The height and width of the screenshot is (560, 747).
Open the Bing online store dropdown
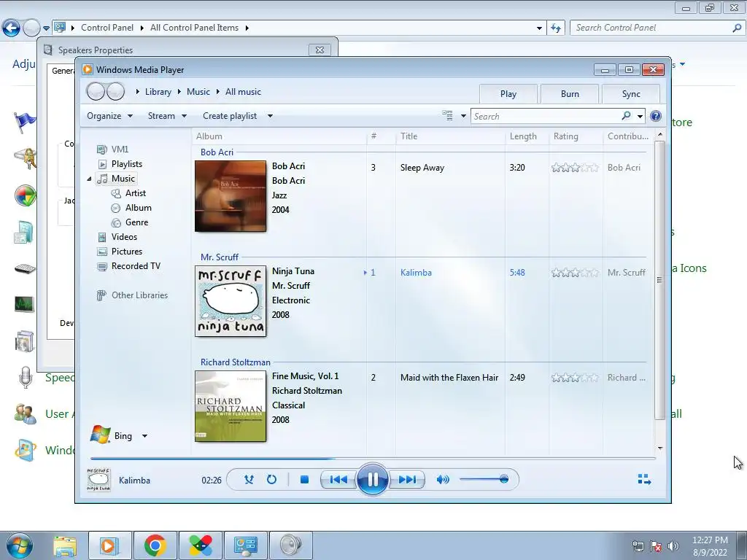point(145,436)
